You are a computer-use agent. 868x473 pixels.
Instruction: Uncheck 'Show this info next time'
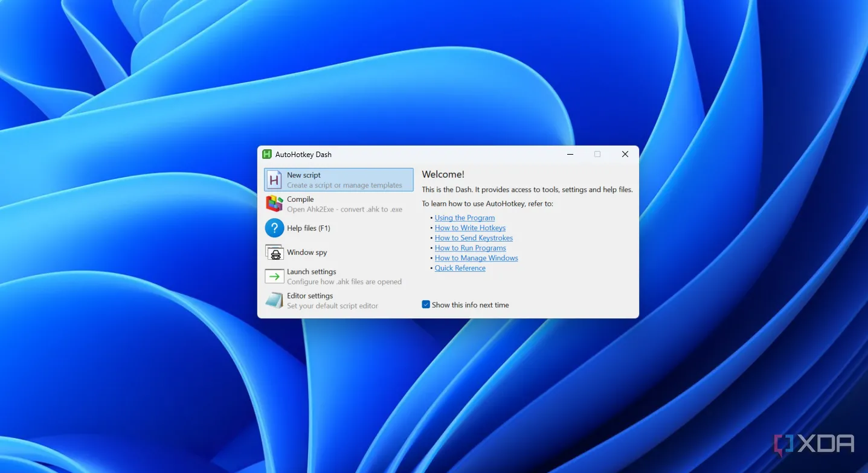point(426,305)
